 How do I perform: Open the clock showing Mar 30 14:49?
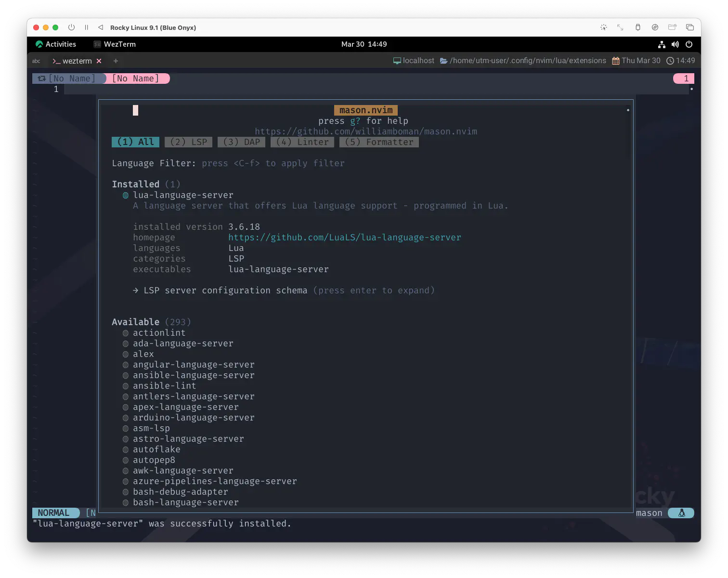coord(364,44)
